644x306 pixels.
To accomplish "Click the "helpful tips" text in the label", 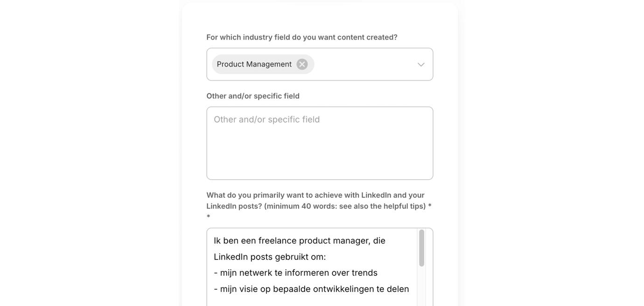I will [404, 206].
